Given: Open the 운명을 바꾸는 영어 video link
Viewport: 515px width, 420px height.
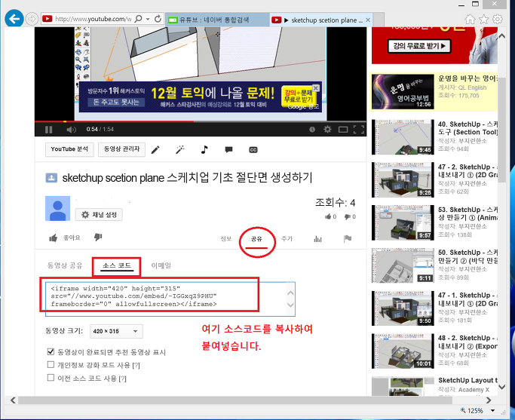Looking at the screenshot, I should (x=467, y=78).
